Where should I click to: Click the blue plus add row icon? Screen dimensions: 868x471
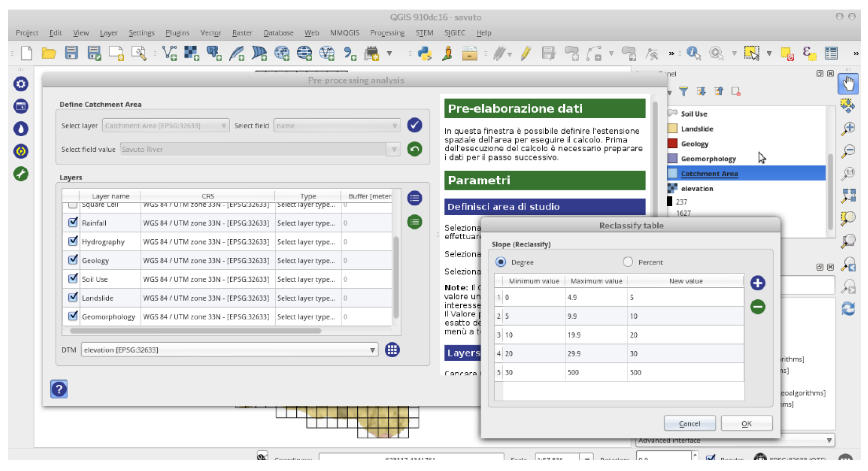tap(758, 283)
